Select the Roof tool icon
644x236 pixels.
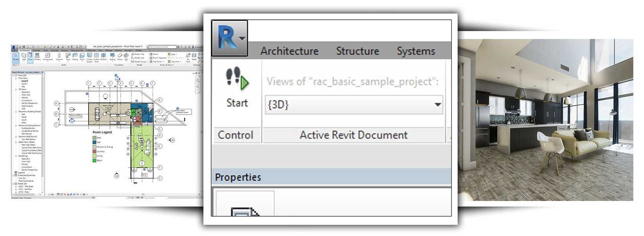click(68, 55)
